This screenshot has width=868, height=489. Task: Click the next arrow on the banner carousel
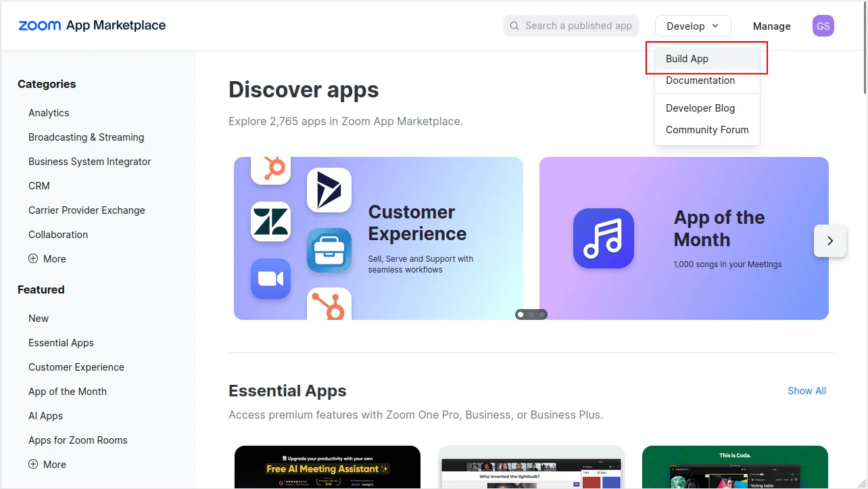830,241
